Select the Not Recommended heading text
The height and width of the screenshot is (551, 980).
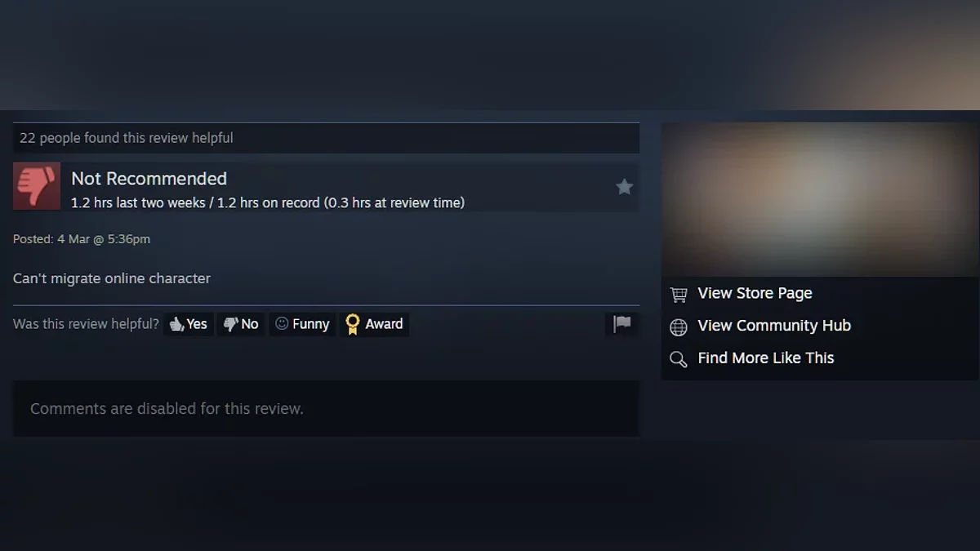(x=149, y=178)
